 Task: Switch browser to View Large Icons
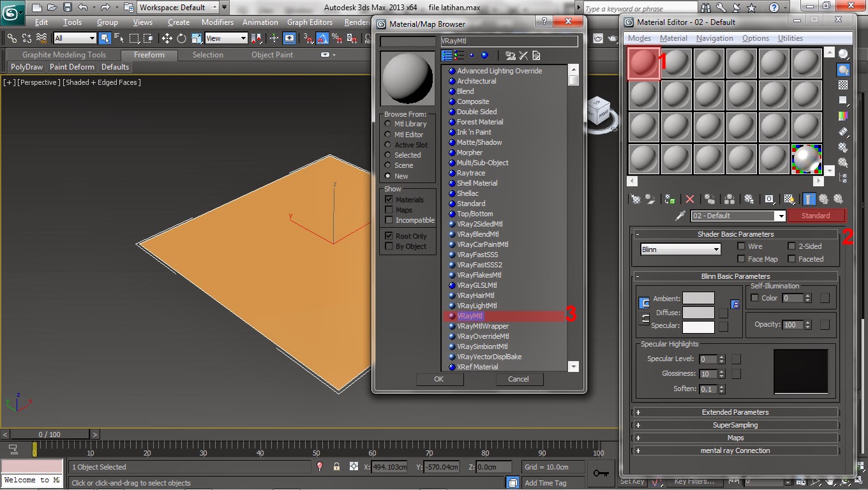484,56
